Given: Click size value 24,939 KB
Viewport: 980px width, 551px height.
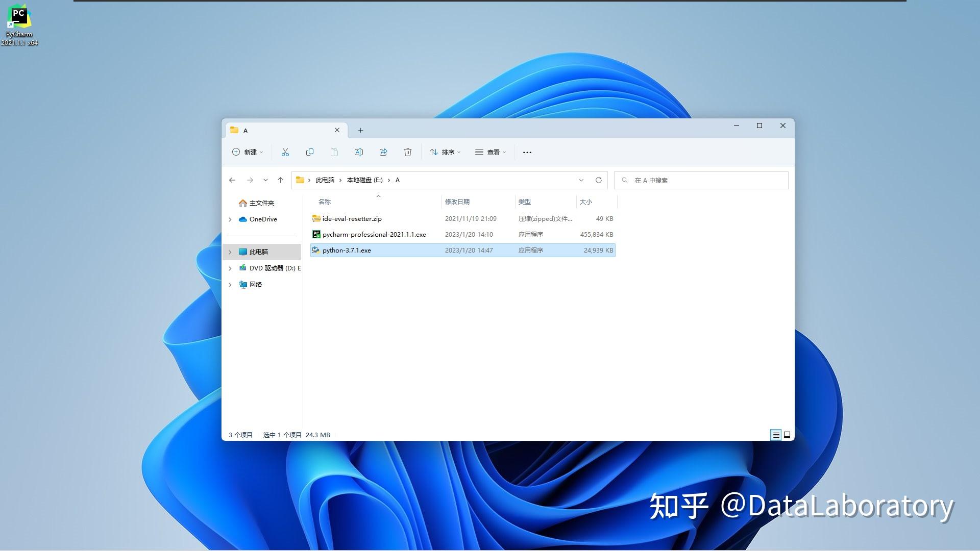Looking at the screenshot, I should tap(599, 250).
